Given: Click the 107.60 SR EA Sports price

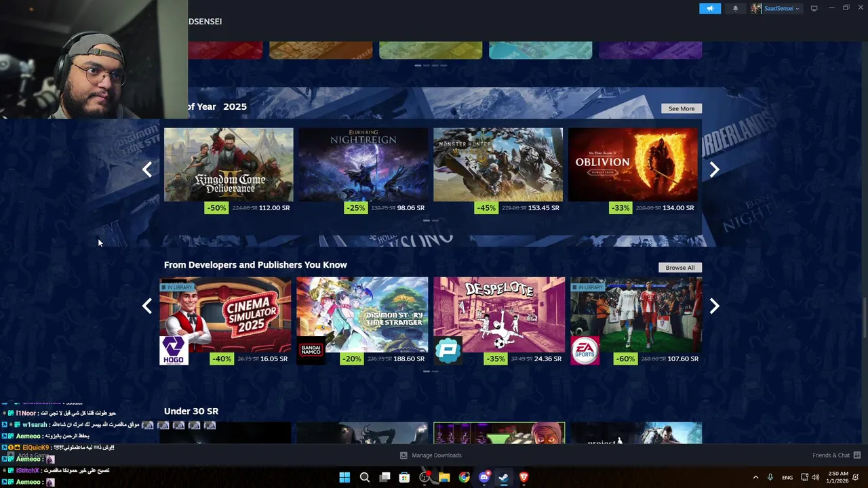Looking at the screenshot, I should (683, 359).
